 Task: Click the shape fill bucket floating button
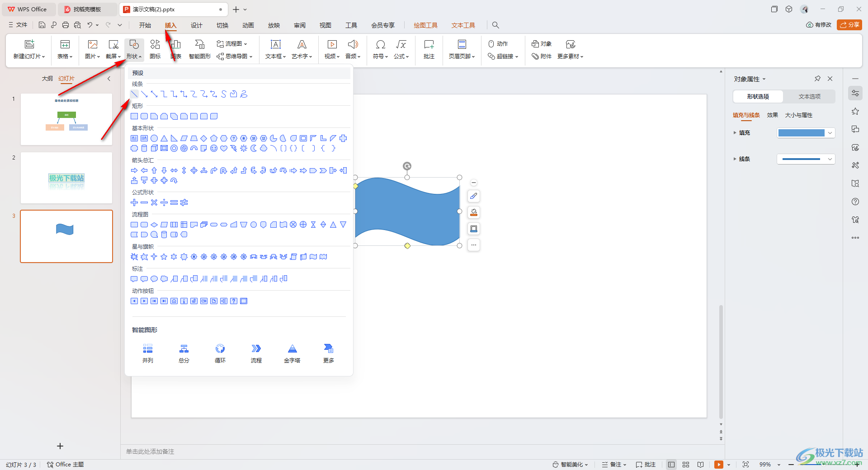tap(474, 212)
